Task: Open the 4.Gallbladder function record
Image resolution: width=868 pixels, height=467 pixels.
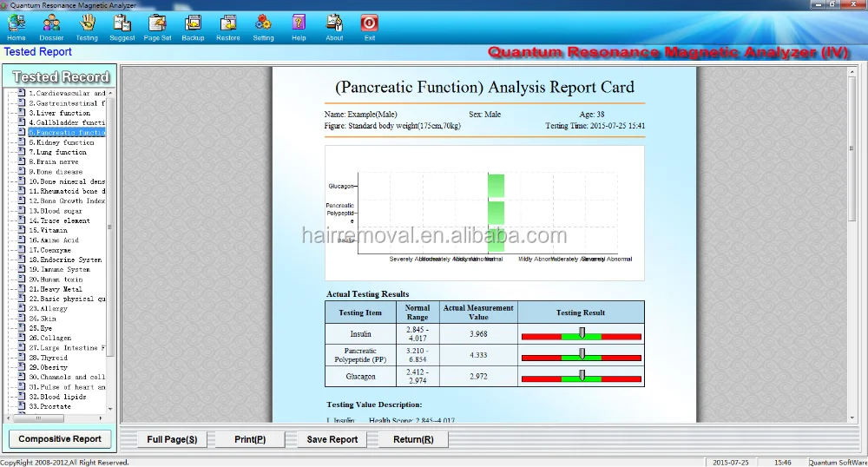Action: pos(67,123)
